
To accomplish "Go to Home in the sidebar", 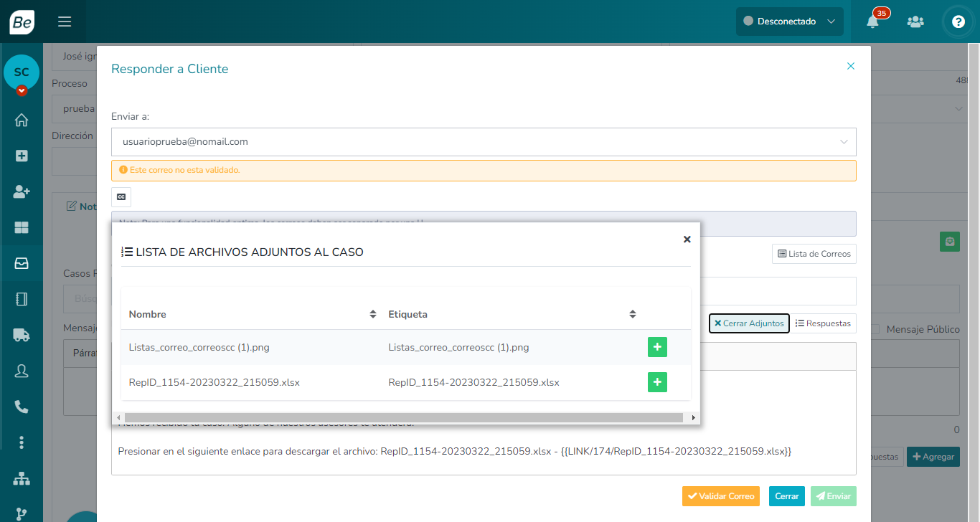I will coord(22,120).
